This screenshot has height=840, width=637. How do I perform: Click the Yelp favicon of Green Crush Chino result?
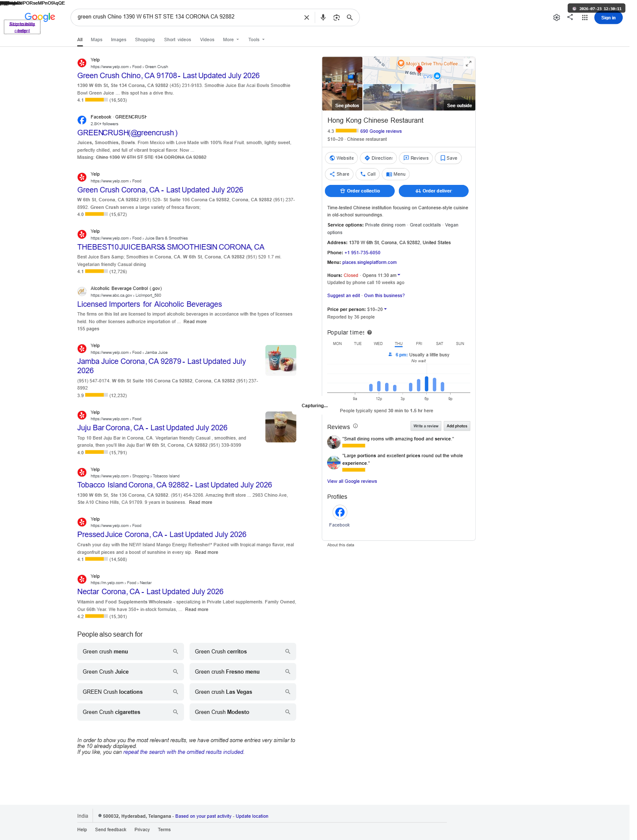pos(82,63)
